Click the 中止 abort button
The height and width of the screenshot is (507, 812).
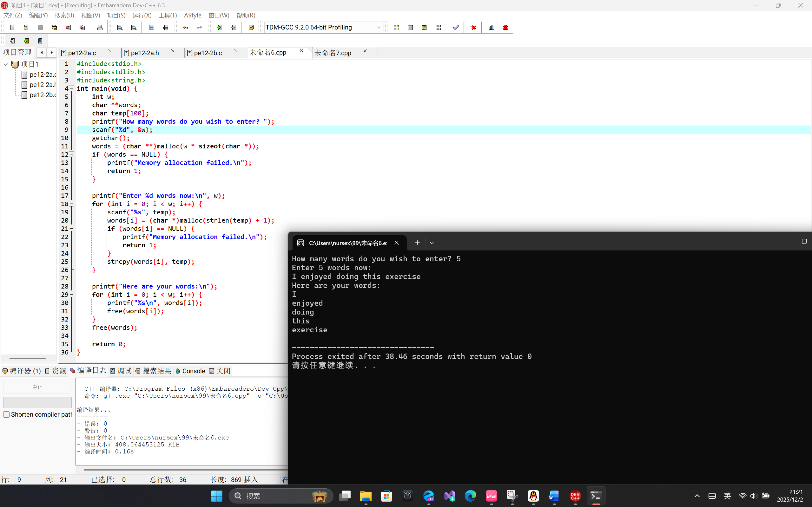[37, 387]
